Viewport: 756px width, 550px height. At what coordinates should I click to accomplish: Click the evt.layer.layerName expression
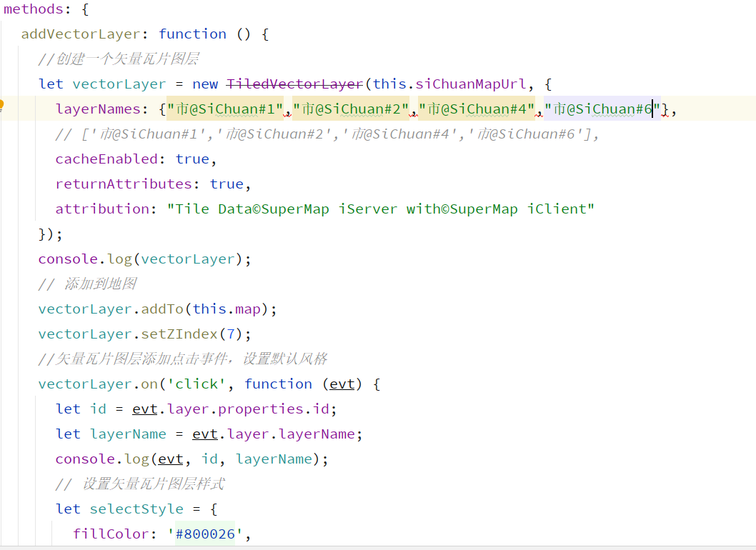274,434
